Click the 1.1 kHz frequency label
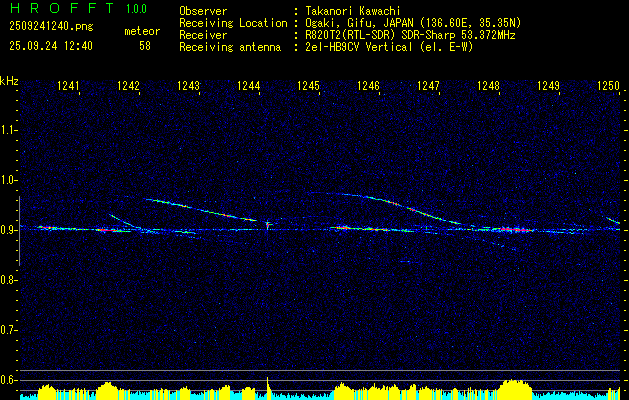The height and width of the screenshot is (400, 629). click(7, 130)
